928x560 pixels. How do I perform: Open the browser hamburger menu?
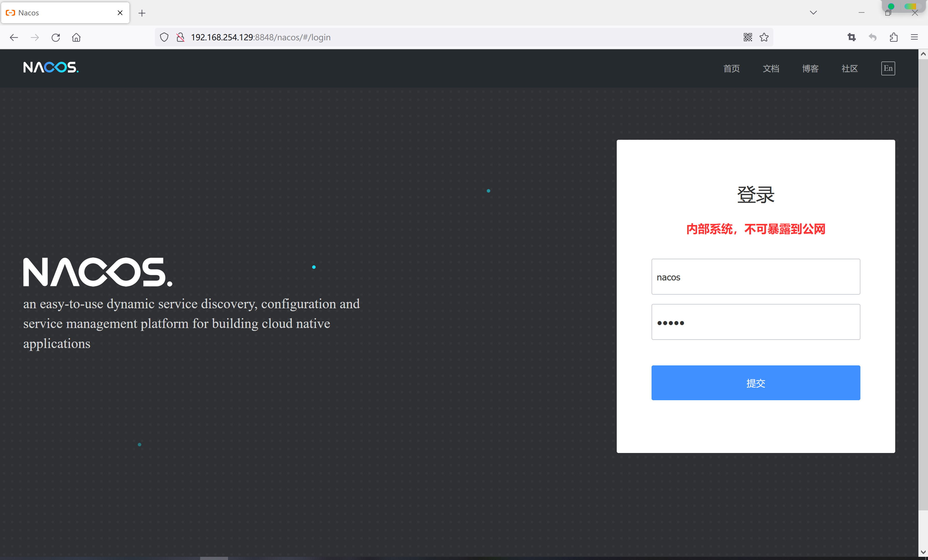point(914,37)
